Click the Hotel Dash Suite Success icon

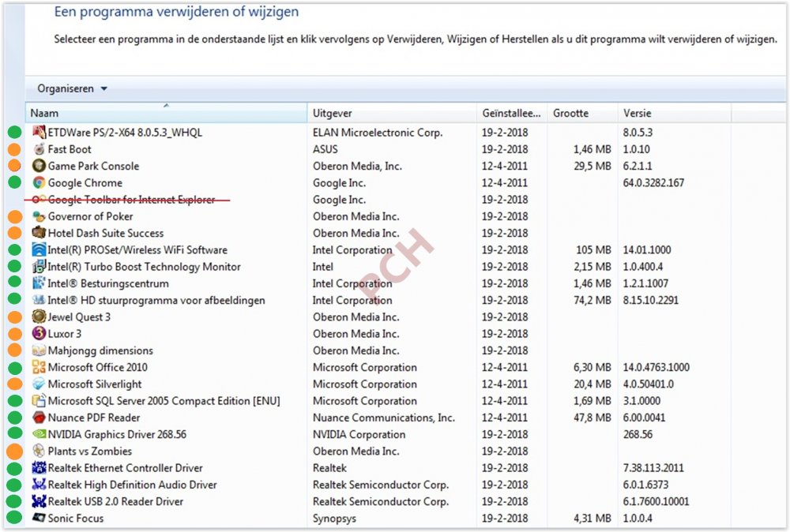39,233
